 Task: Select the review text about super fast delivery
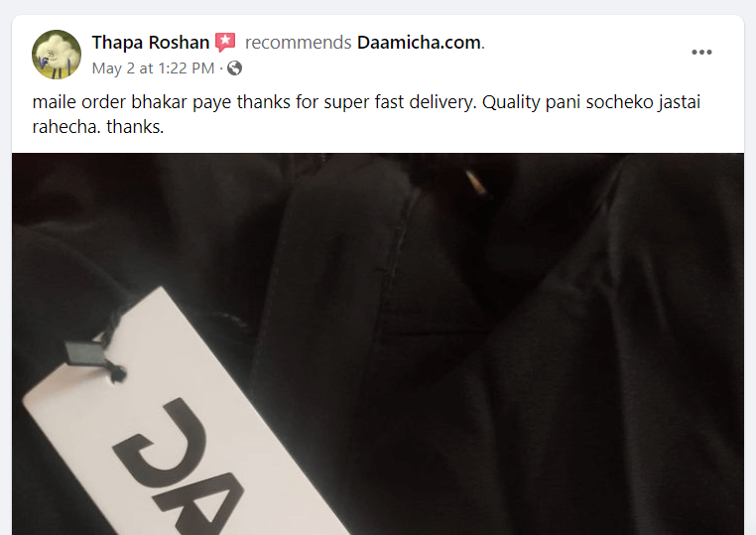[366, 114]
